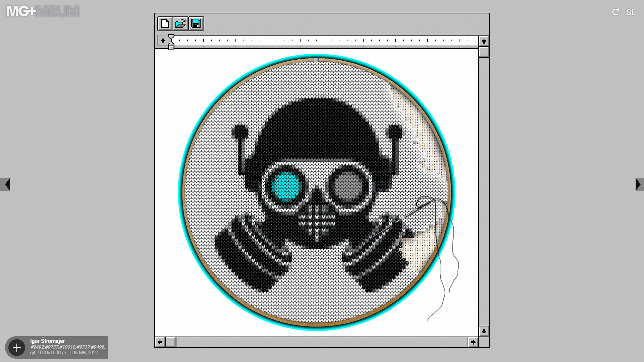Click the open folder icon

point(180,24)
